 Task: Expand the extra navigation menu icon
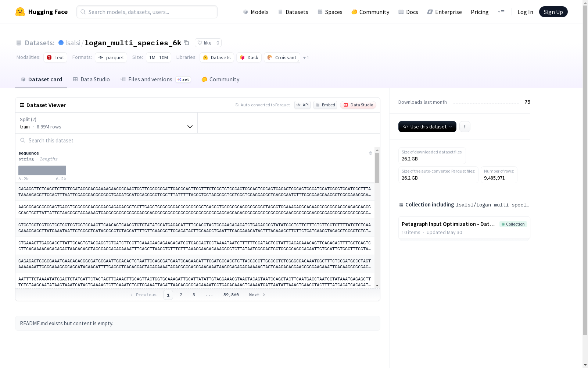tap(501, 12)
